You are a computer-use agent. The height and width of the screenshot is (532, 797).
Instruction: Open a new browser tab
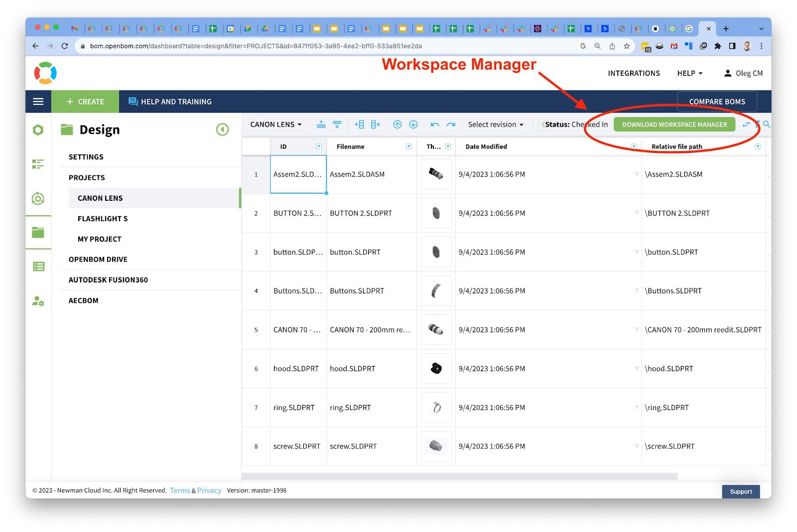point(726,29)
